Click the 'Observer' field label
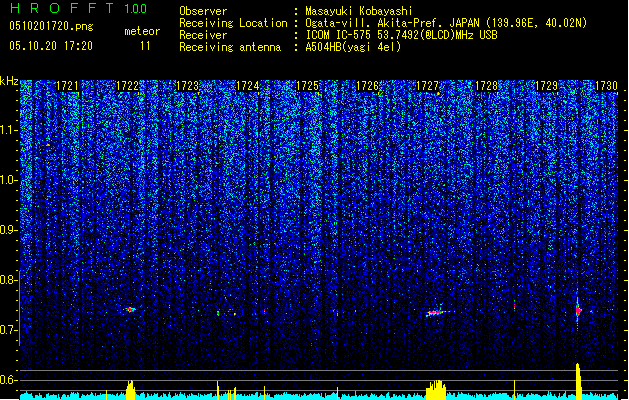This screenshot has width=629, height=400. point(203,11)
